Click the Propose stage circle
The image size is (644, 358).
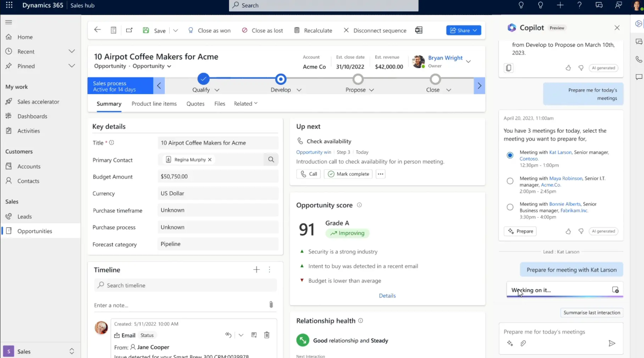(x=358, y=79)
